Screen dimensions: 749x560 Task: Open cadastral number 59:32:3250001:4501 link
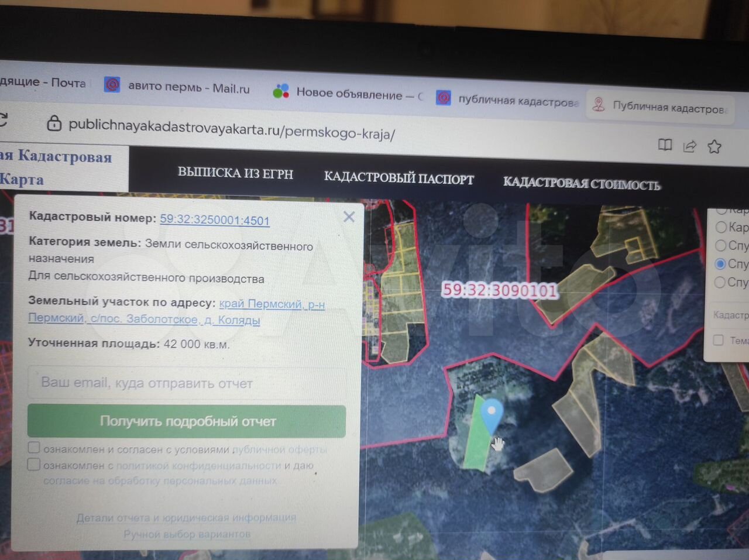pyautogui.click(x=215, y=220)
